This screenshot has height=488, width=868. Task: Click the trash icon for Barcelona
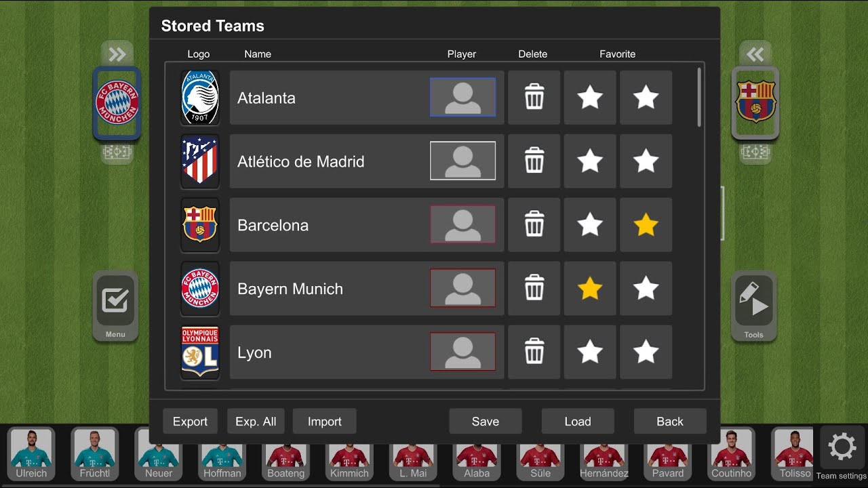point(534,225)
